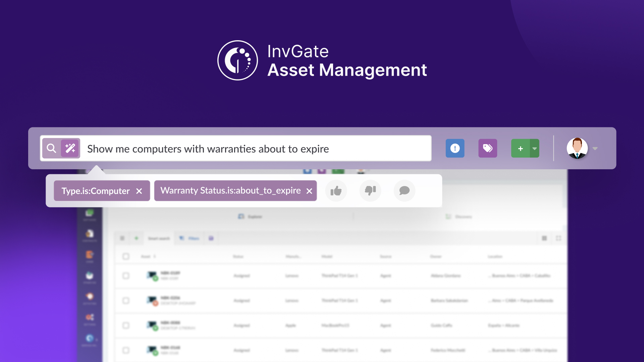Give thumbs up feedback on results
The width and height of the screenshot is (644, 362).
336,191
